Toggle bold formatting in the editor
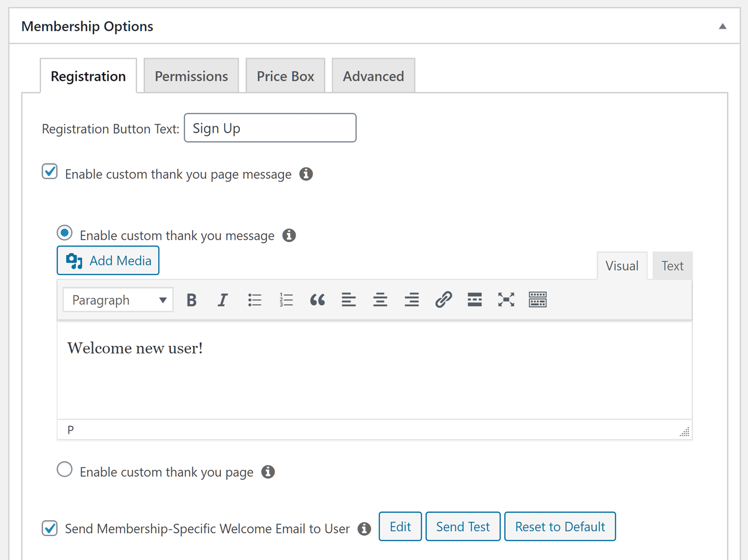 point(192,300)
